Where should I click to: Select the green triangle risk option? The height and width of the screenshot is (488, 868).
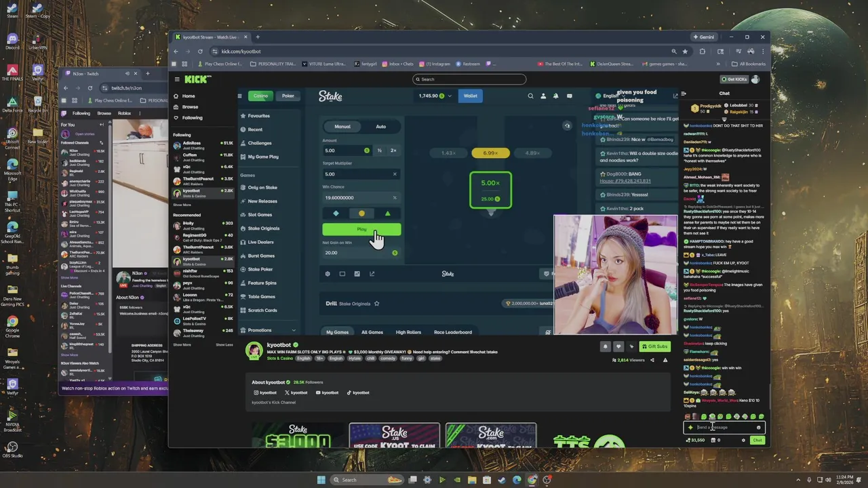pos(387,213)
